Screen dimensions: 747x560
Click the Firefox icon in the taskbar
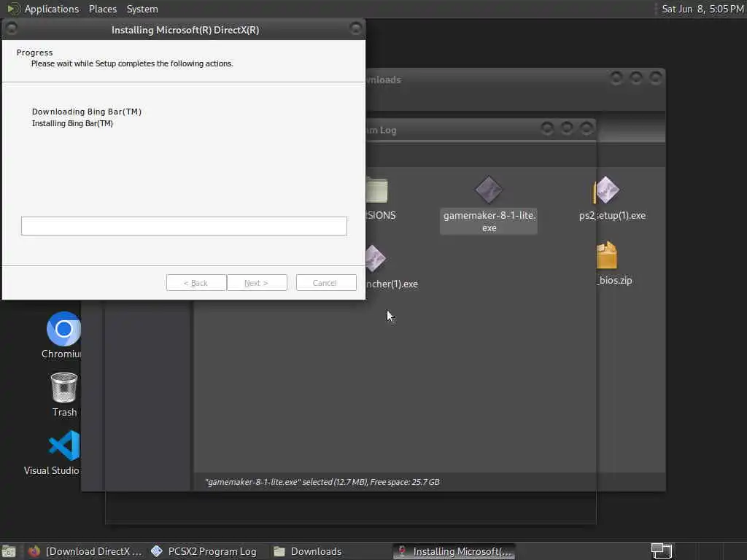tap(34, 551)
